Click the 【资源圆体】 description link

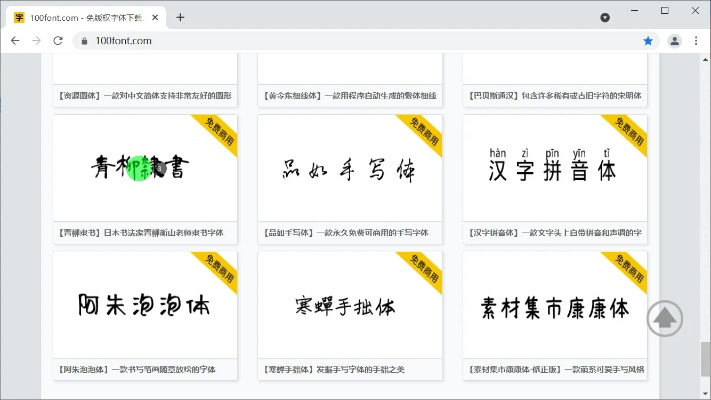point(145,96)
